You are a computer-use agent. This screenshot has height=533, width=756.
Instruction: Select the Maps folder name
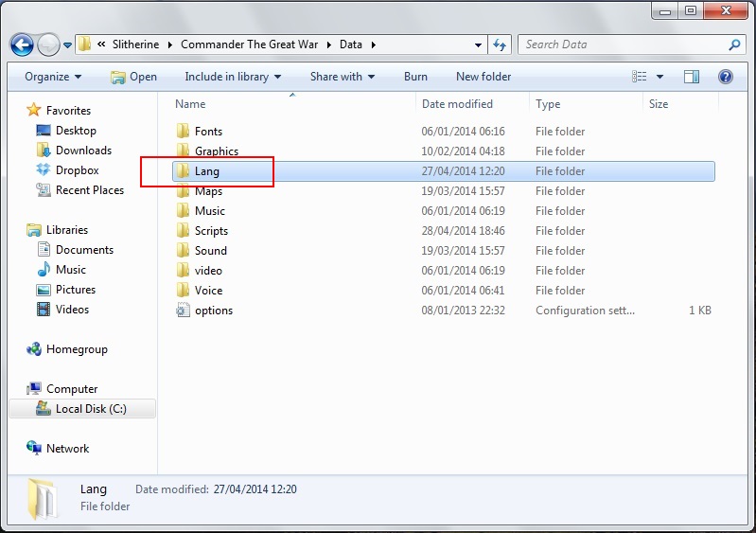click(x=208, y=191)
